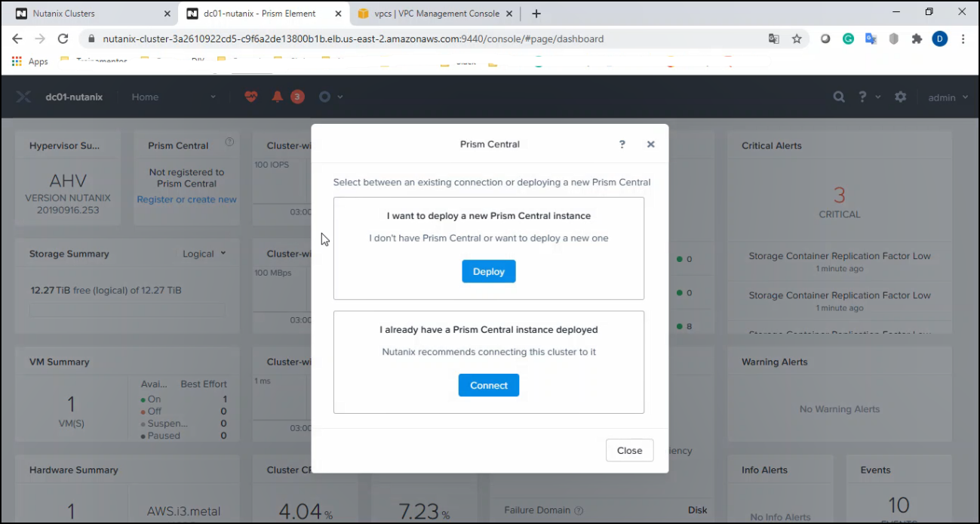Switch to Nutanix Clusters browser tab
Image resolution: width=980 pixels, height=524 pixels.
click(91, 14)
